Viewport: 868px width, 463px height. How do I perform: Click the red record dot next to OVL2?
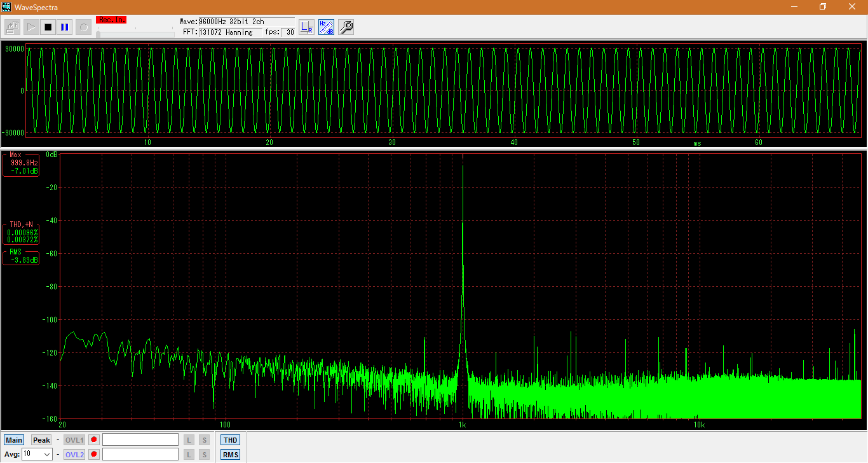pos(94,454)
